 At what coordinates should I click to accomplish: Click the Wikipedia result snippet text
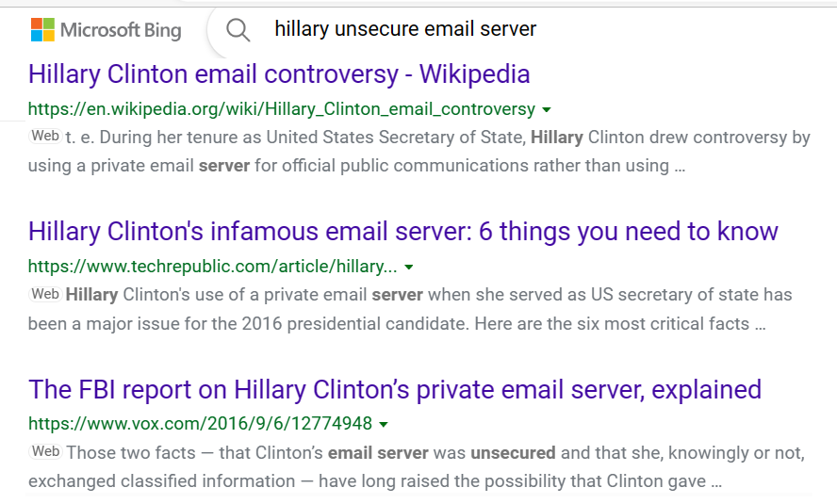[419, 152]
